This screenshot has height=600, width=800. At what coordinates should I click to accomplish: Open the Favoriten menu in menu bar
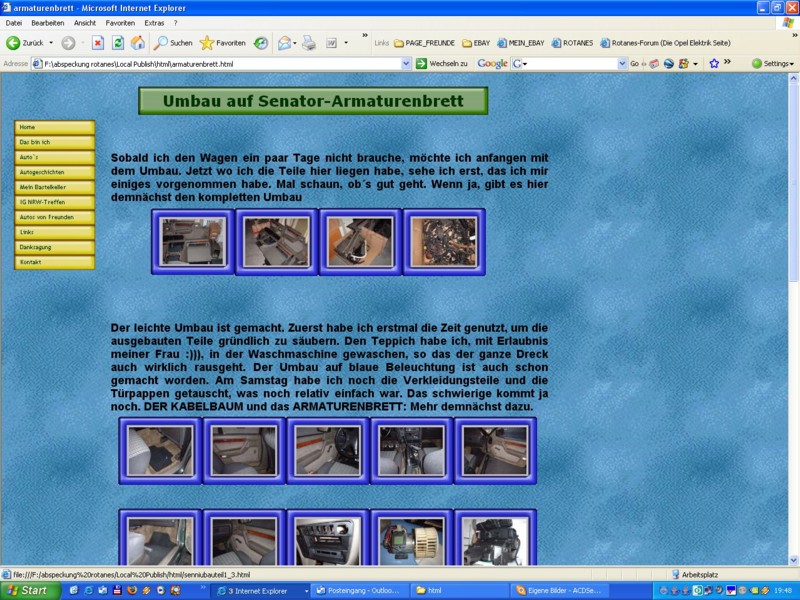(x=120, y=22)
